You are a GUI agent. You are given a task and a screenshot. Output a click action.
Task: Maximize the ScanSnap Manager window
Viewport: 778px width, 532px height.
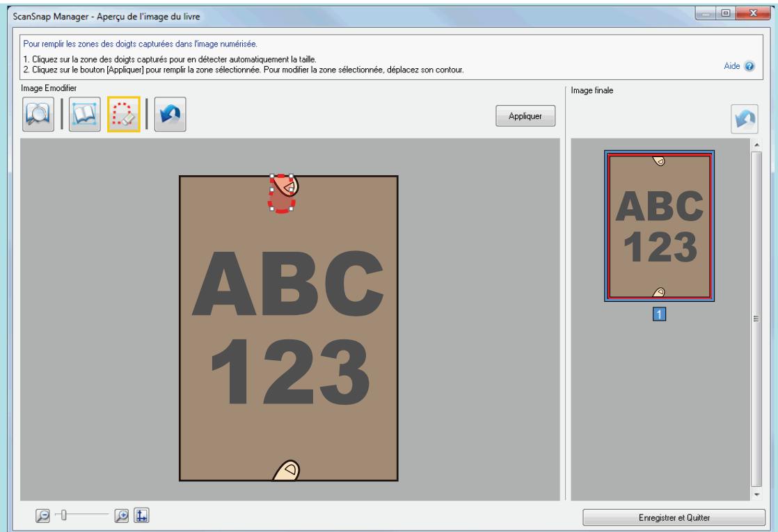coord(725,13)
